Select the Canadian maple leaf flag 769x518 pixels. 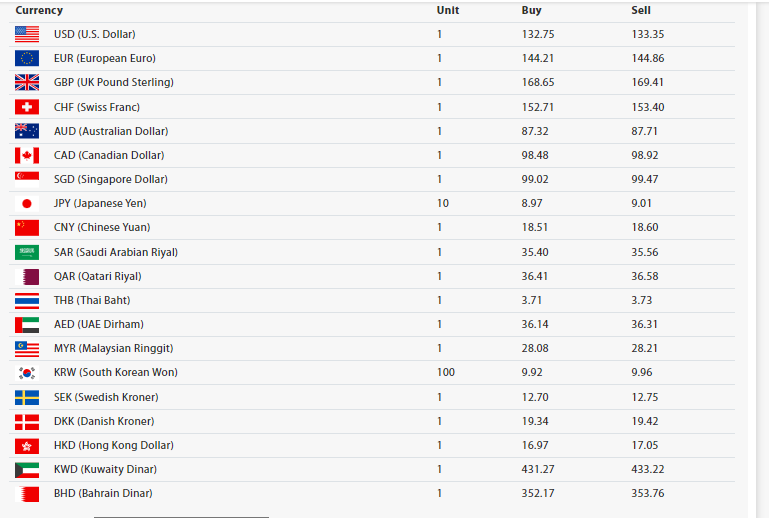pos(27,155)
